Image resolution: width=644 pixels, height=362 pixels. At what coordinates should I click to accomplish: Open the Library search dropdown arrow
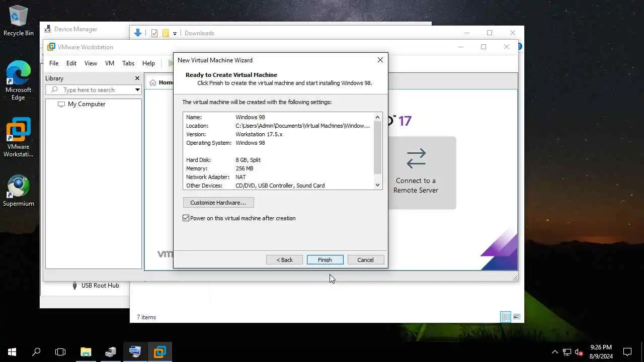coord(137,90)
